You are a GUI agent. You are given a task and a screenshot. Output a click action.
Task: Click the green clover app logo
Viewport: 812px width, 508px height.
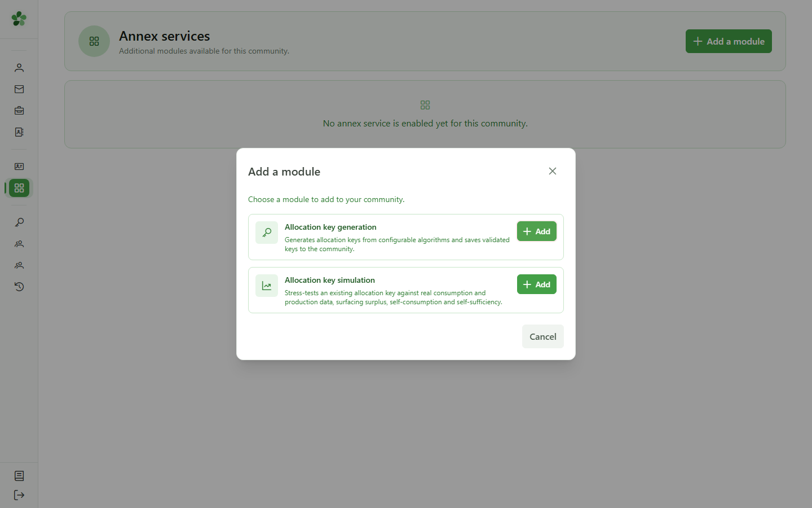19,19
